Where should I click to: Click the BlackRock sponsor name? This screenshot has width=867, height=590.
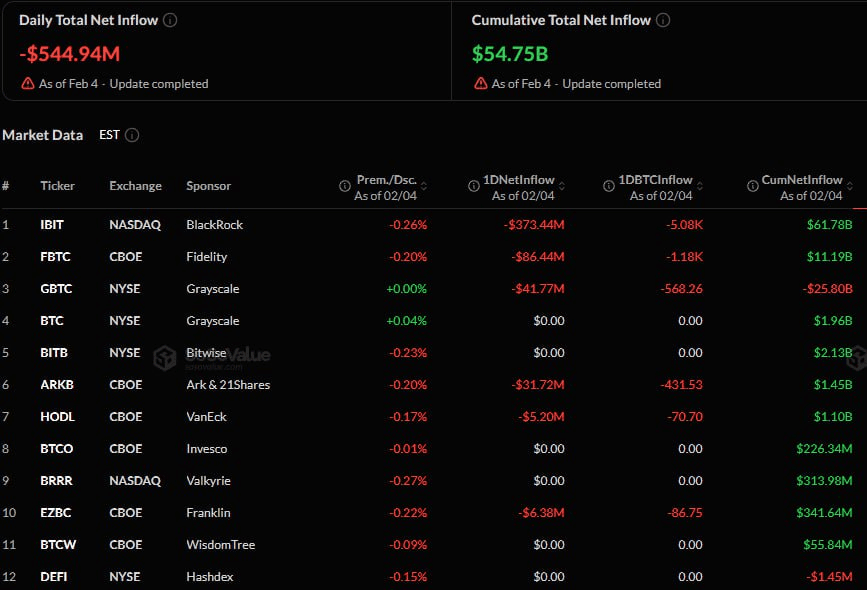[214, 224]
